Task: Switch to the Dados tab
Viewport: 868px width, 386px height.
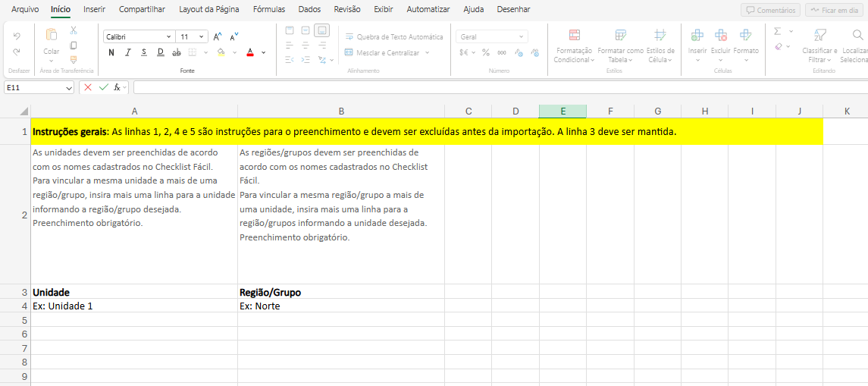Action: tap(309, 9)
